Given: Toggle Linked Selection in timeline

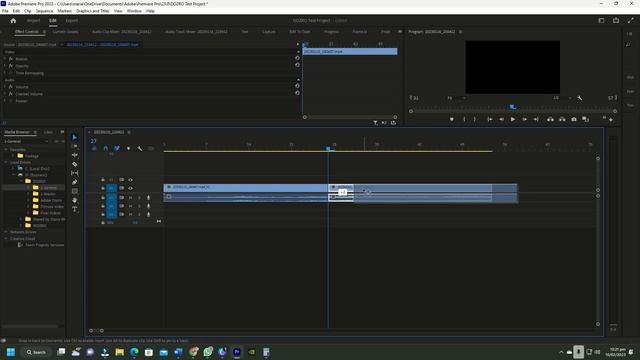Looking at the screenshot, I should (x=117, y=148).
